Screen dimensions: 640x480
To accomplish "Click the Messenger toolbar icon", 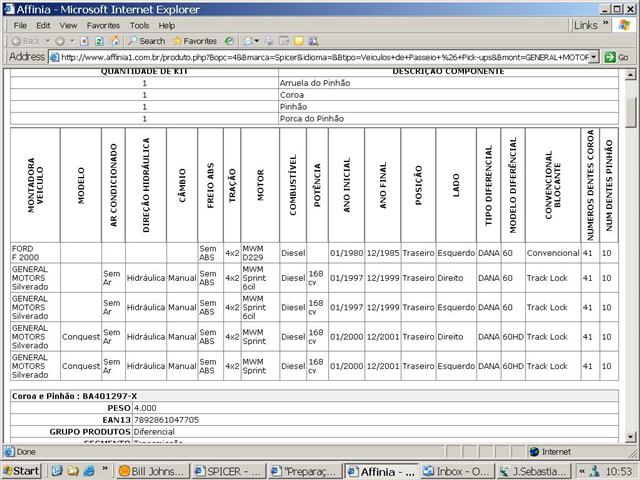I will pyautogui.click(x=313, y=41).
